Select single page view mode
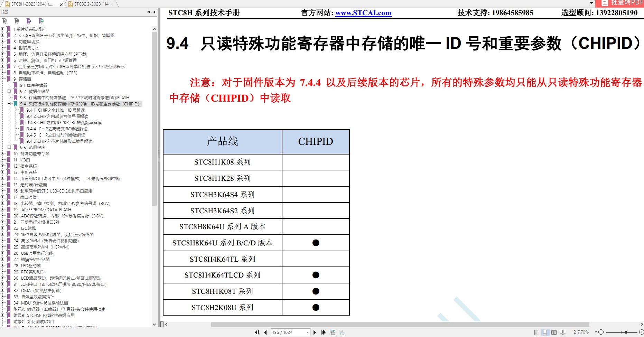Image resolution: width=644 pixels, height=337 pixels. pyautogui.click(x=536, y=332)
